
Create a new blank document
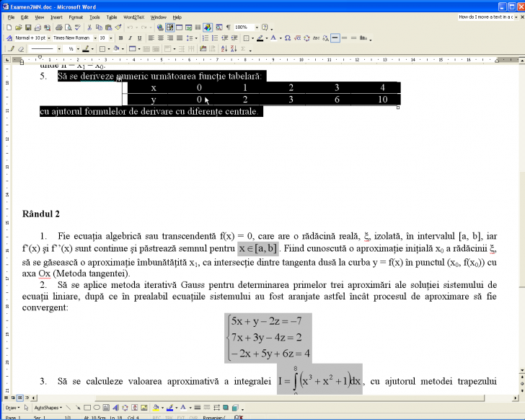[9, 27]
